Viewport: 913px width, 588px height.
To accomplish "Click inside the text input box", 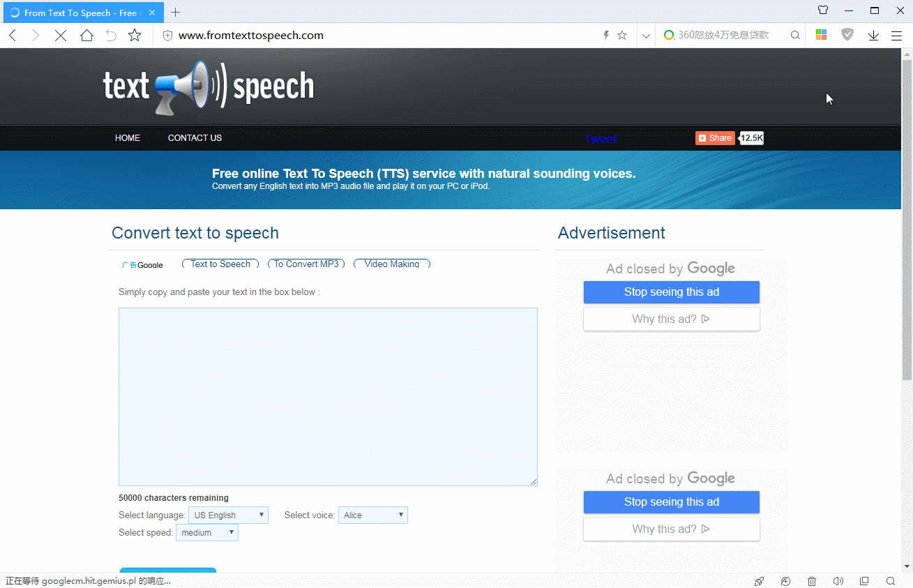I will 328,396.
